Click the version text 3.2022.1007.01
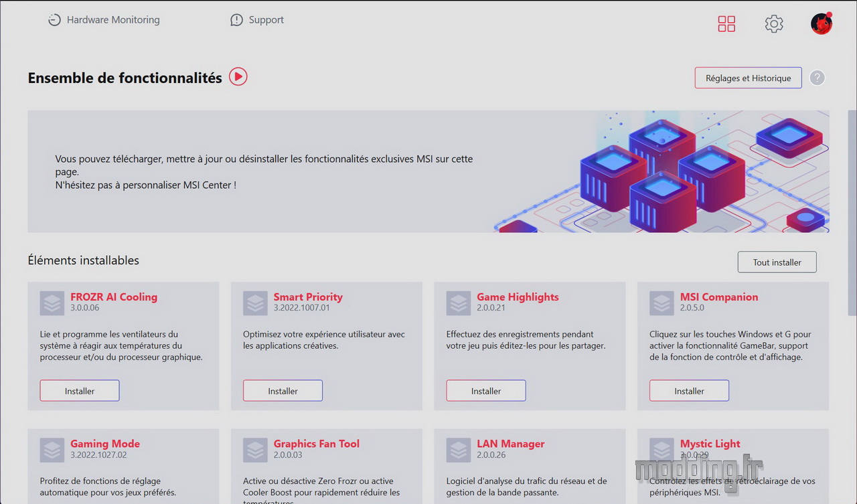 (x=301, y=308)
